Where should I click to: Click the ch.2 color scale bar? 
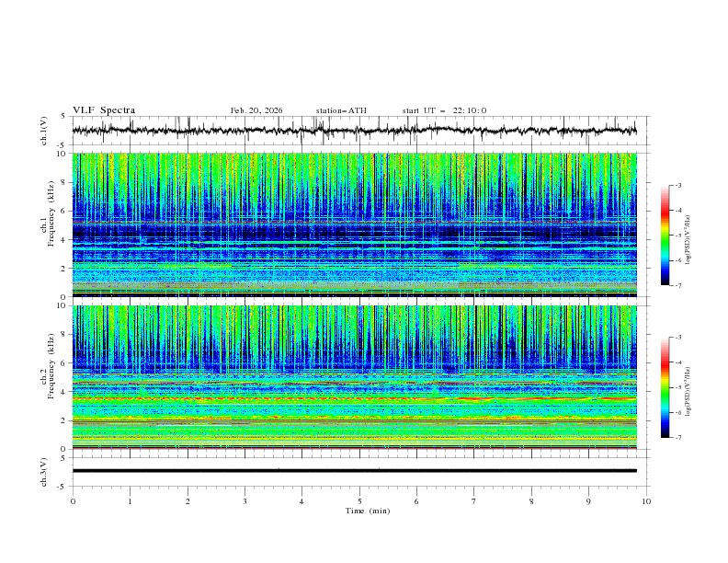665,387
